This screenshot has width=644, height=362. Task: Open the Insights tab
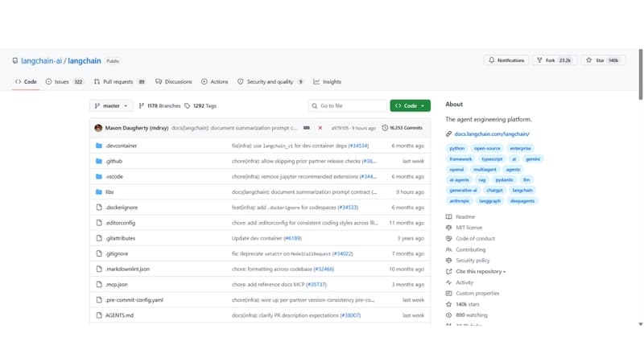[x=328, y=82]
